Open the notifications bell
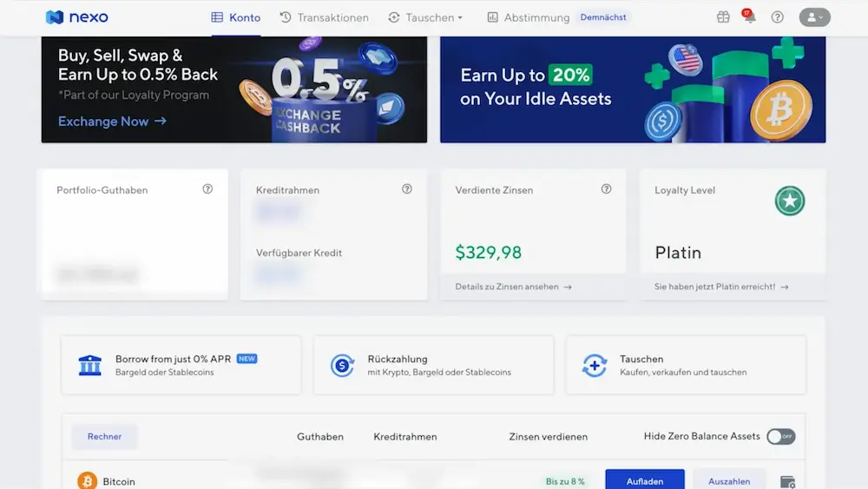The image size is (868, 489). (x=749, y=17)
